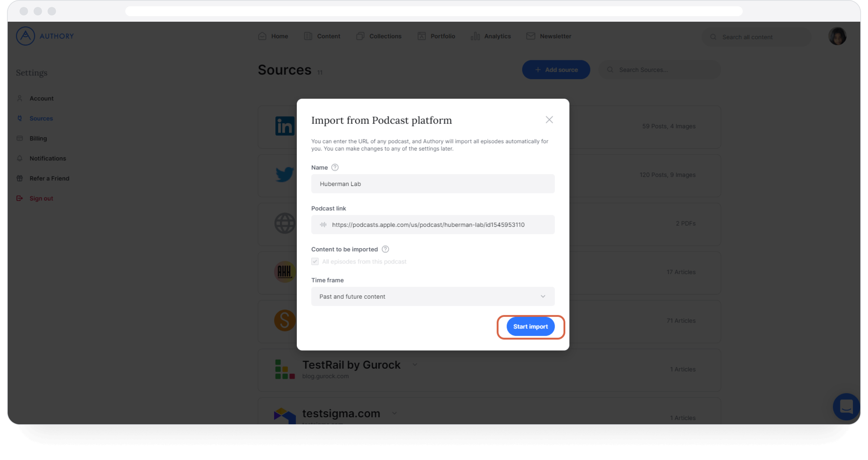868x460 pixels.
Task: Open Refer a Friend page
Action: [49, 178]
